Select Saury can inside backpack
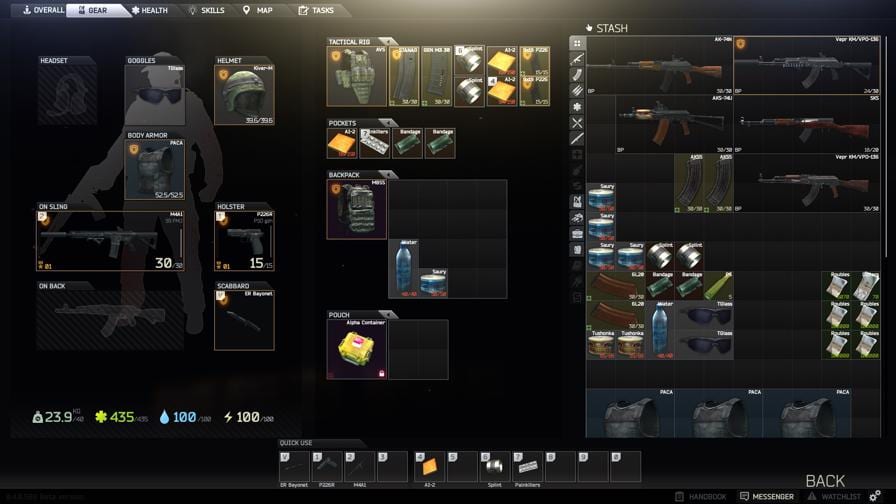Image resolution: width=896 pixels, height=504 pixels. (433, 283)
